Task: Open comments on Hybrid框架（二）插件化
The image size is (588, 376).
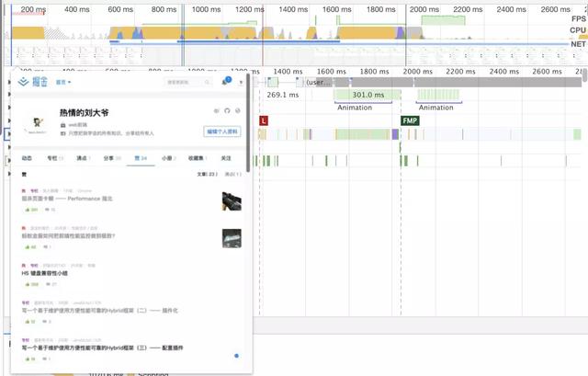Action: tap(47, 322)
